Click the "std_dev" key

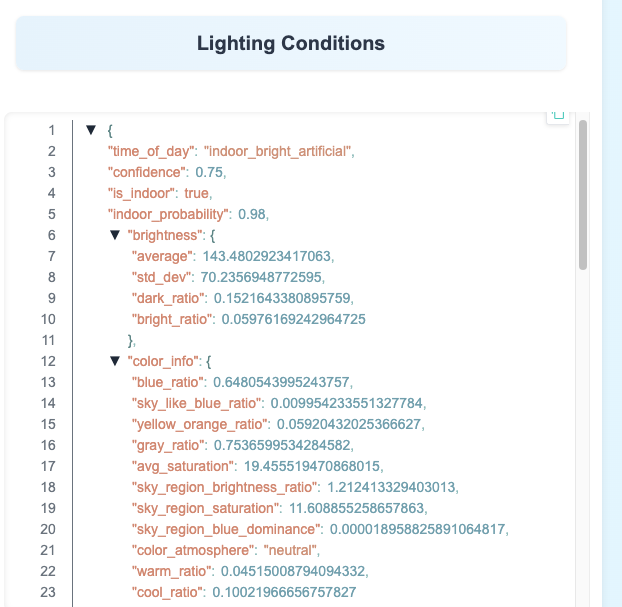pos(161,277)
